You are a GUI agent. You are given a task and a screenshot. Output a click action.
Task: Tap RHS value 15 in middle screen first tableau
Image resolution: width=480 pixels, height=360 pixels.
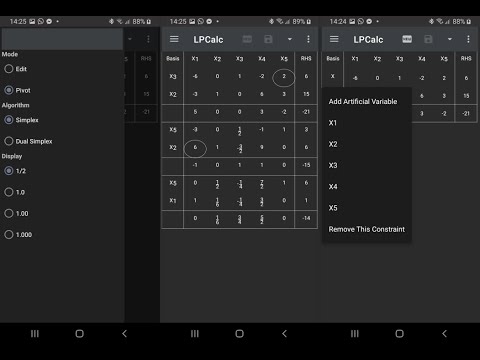[x=306, y=94]
